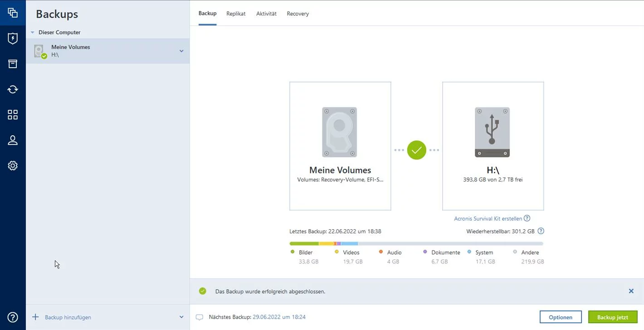Image resolution: width=644 pixels, height=330 pixels.
Task: Start backup with Backup jetzt button
Action: (613, 317)
